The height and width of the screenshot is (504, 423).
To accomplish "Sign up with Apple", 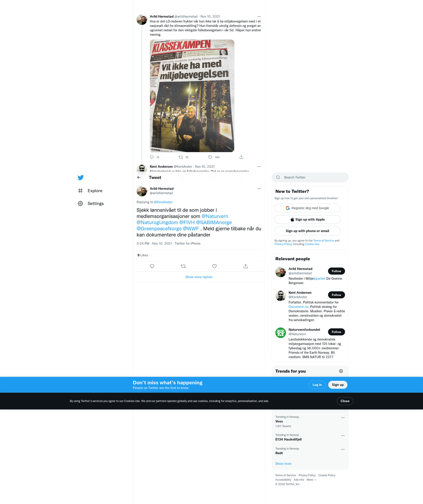I will (307, 219).
